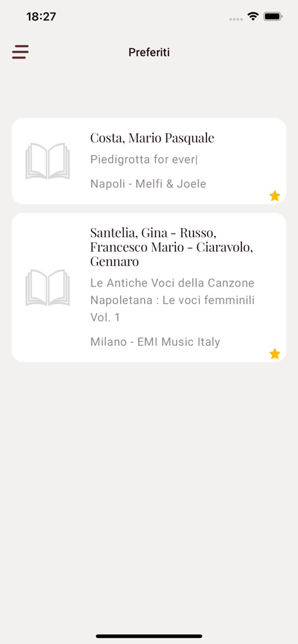Open the first favorite card
The image size is (298, 644).
(149, 161)
